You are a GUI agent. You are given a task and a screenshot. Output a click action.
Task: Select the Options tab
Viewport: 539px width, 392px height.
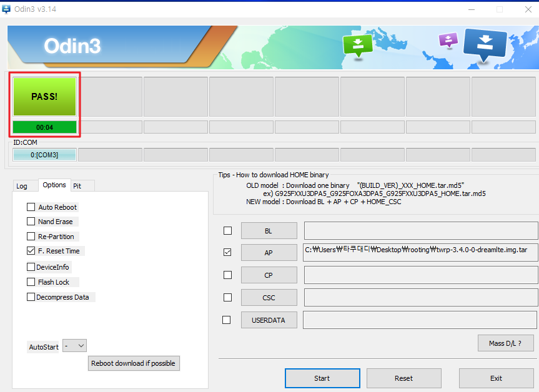click(x=54, y=185)
